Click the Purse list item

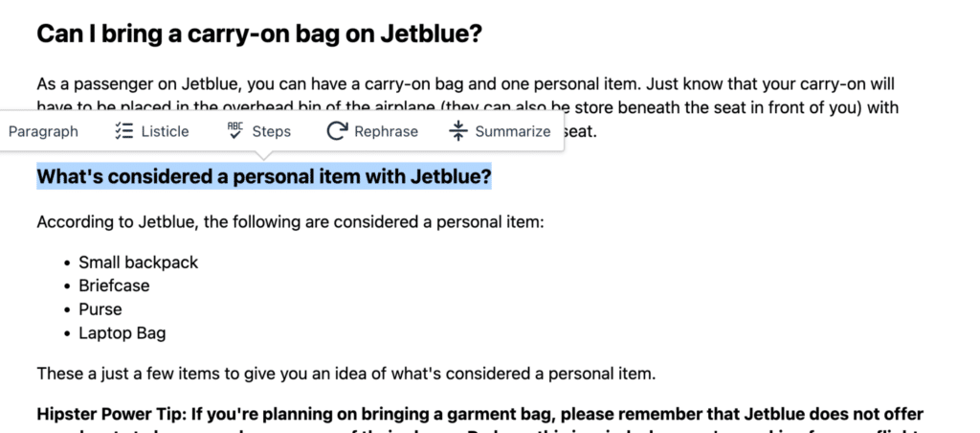coord(100,309)
